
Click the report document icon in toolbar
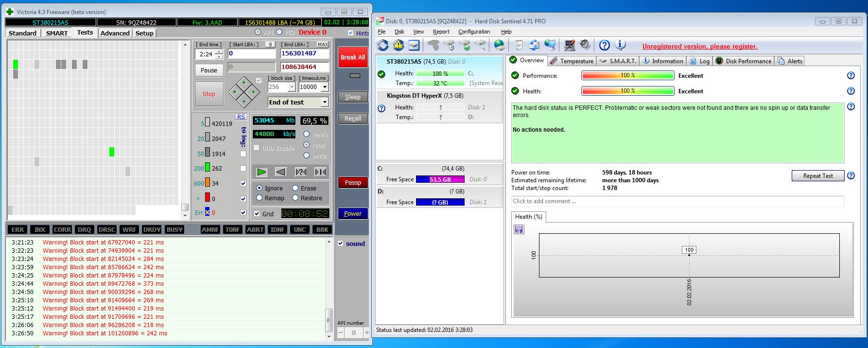coord(519,45)
